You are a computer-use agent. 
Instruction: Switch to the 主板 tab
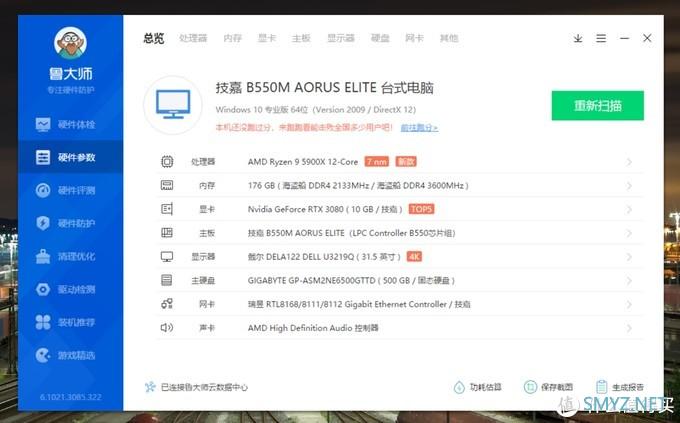301,38
